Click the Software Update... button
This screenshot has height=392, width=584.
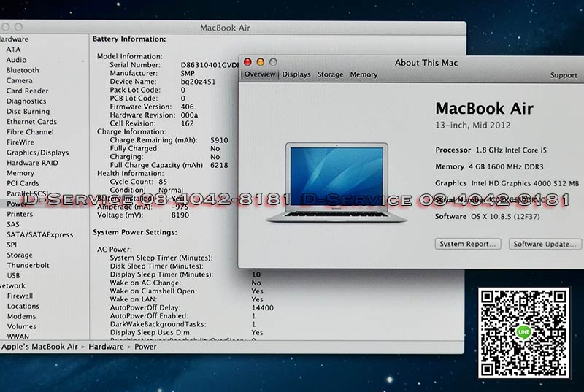[x=545, y=245]
